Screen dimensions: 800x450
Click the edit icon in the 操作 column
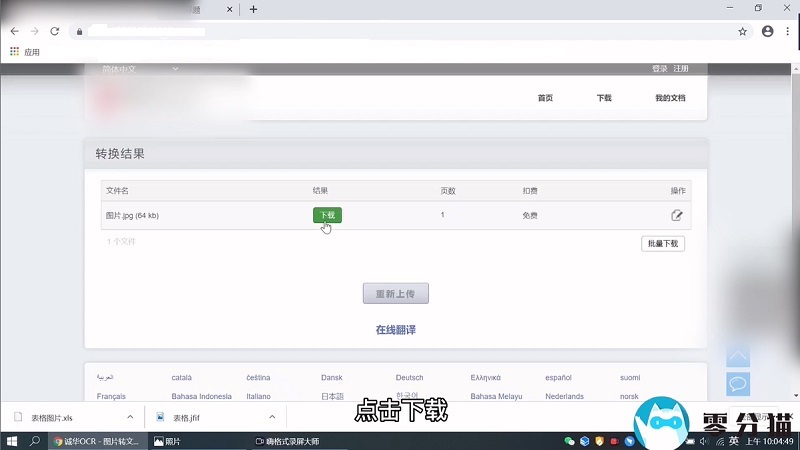[x=677, y=215]
